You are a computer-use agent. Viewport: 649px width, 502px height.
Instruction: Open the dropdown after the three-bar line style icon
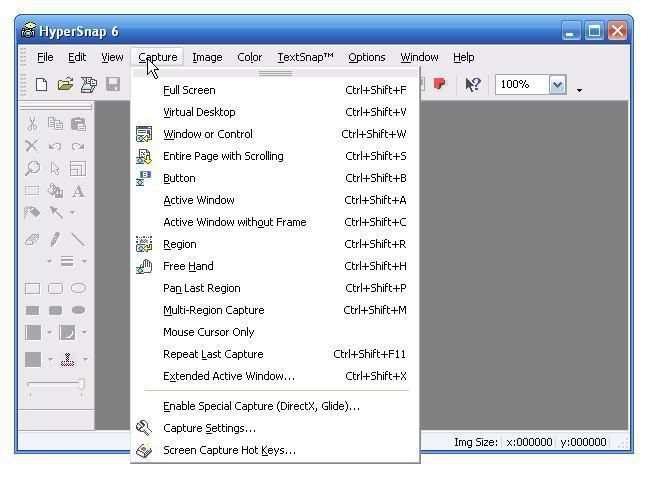(x=84, y=261)
